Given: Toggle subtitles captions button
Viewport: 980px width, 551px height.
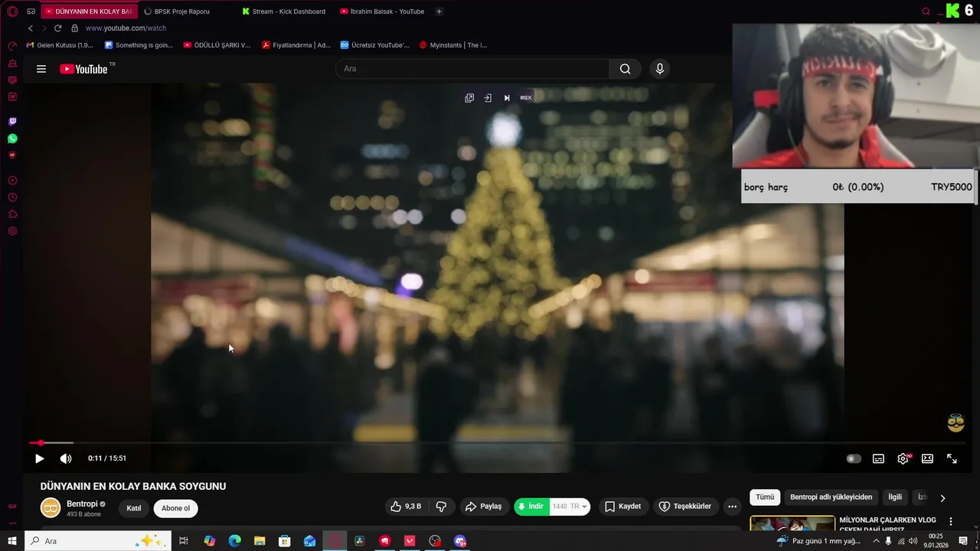Looking at the screenshot, I should [x=878, y=458].
